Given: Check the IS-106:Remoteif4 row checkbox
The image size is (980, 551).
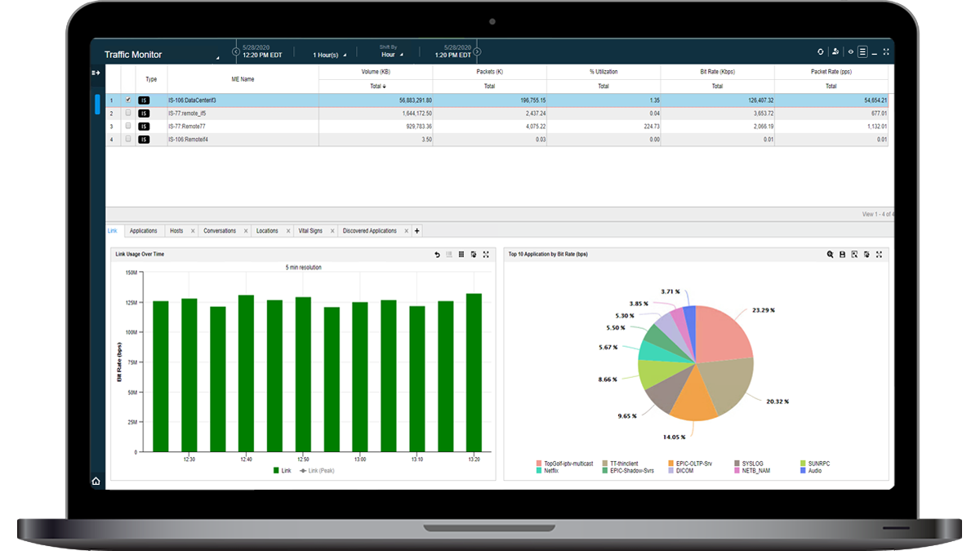Looking at the screenshot, I should [x=128, y=139].
